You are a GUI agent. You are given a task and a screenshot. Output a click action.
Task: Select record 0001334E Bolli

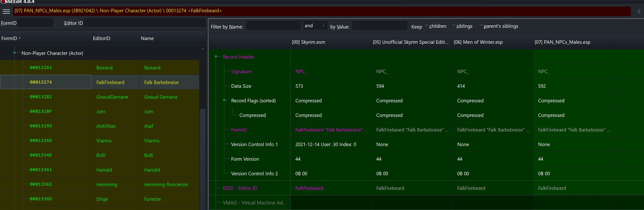(x=99, y=155)
